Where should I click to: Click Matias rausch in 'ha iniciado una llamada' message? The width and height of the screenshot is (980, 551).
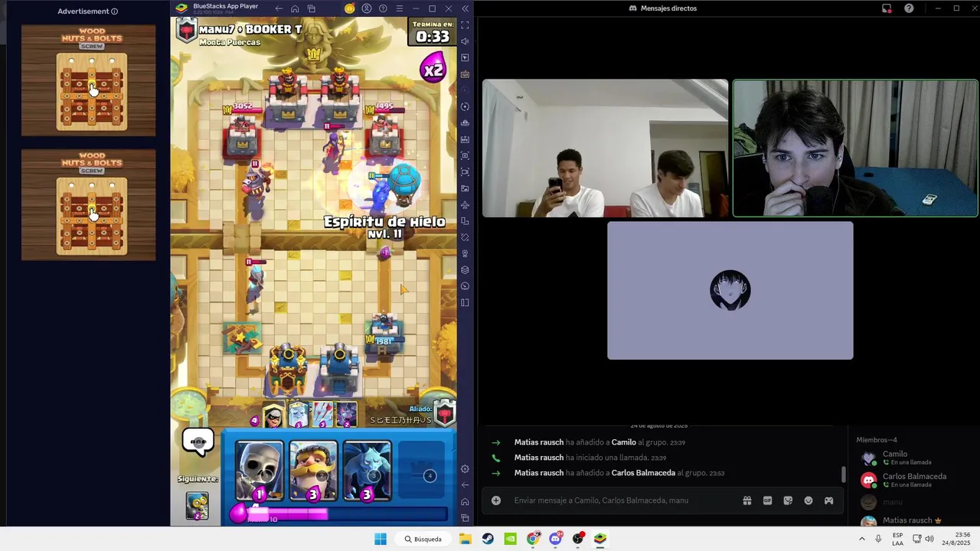[x=539, y=458]
